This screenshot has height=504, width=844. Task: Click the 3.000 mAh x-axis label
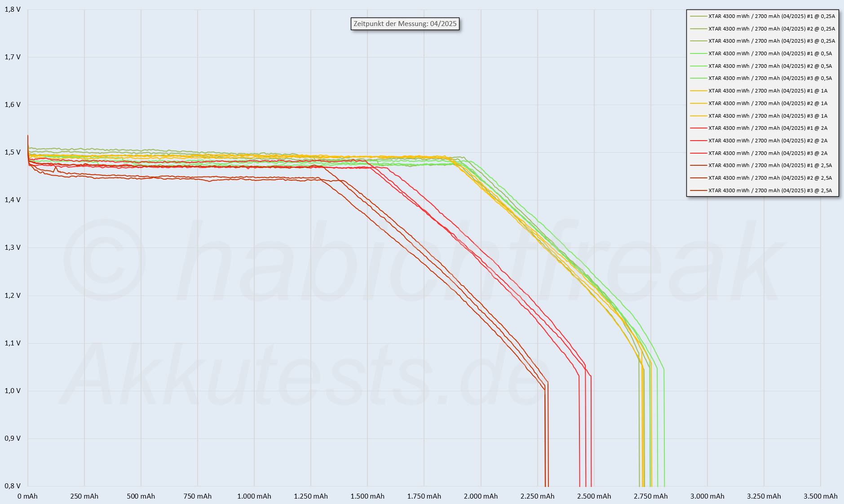[x=707, y=496]
